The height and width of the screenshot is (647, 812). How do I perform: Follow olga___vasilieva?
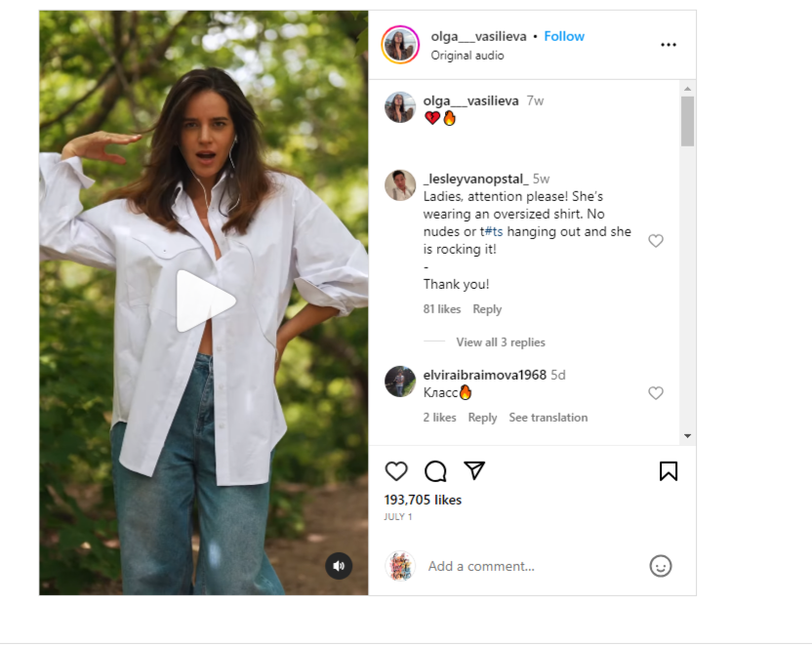(564, 36)
